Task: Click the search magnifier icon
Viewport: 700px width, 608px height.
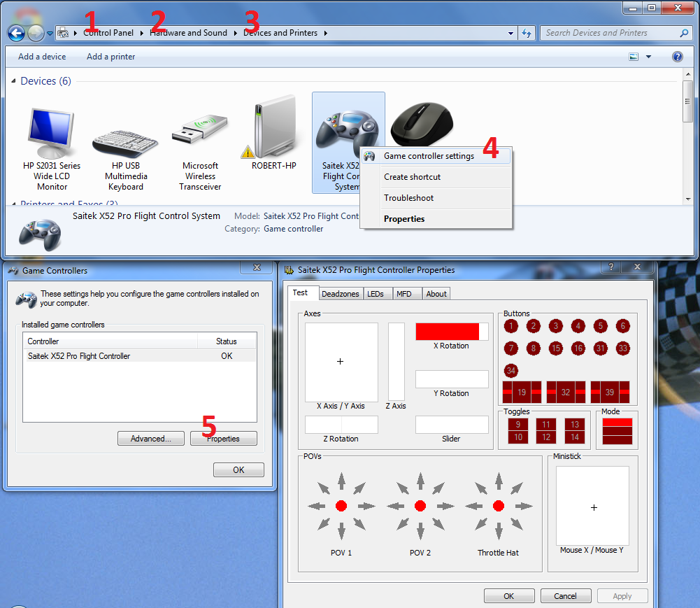Action: 683,33
